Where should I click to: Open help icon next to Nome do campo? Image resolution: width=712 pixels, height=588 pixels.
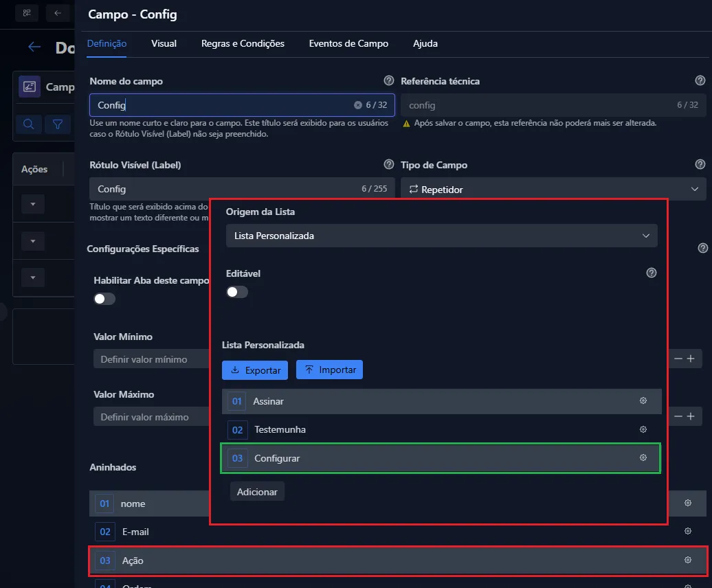click(389, 80)
